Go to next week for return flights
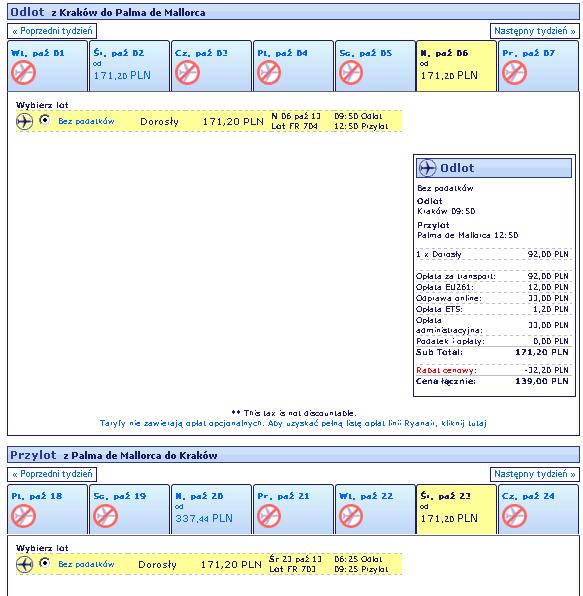The width and height of the screenshot is (583, 596). point(534,474)
